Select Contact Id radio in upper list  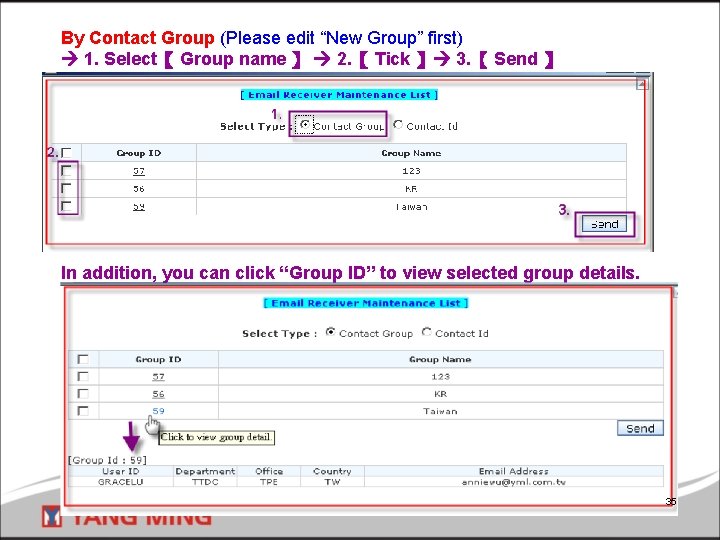[x=398, y=124]
